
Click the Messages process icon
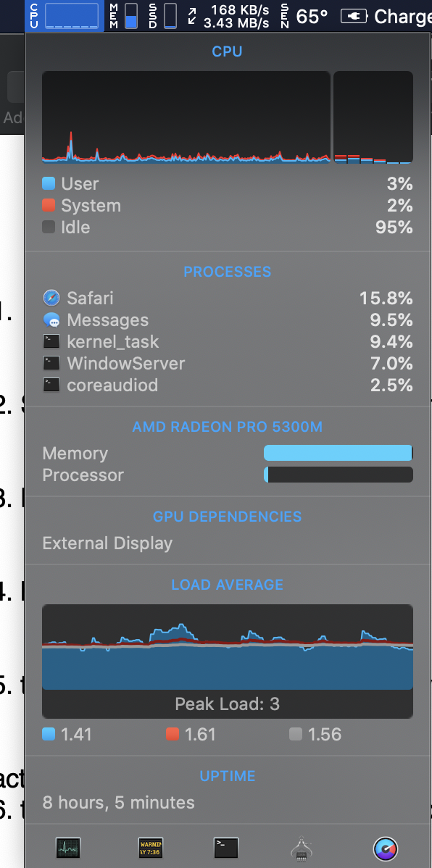pos(51,320)
